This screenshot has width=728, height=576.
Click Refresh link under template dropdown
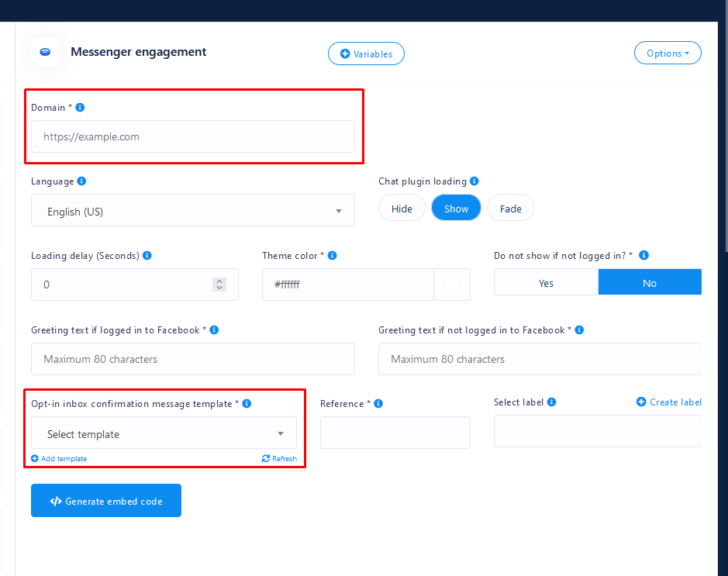pyautogui.click(x=280, y=459)
